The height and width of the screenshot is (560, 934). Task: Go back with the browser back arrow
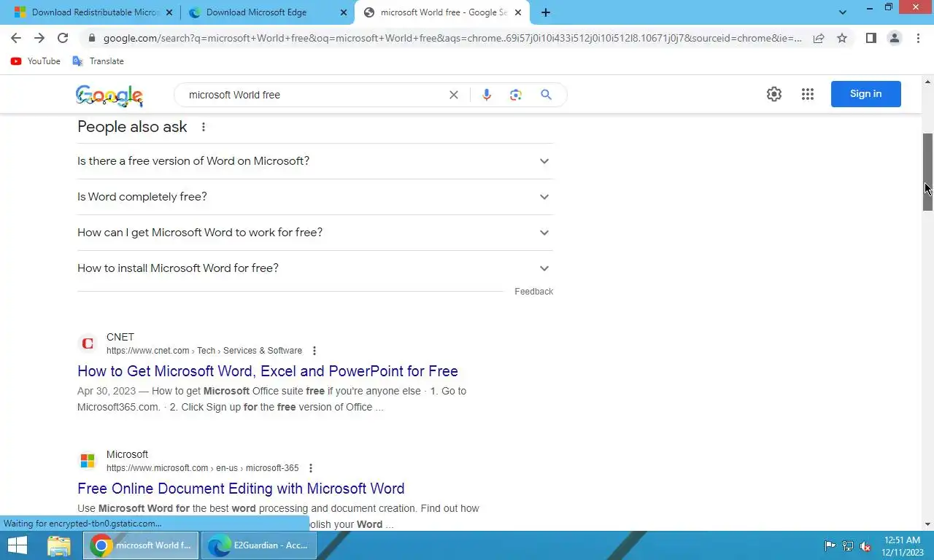(x=16, y=38)
